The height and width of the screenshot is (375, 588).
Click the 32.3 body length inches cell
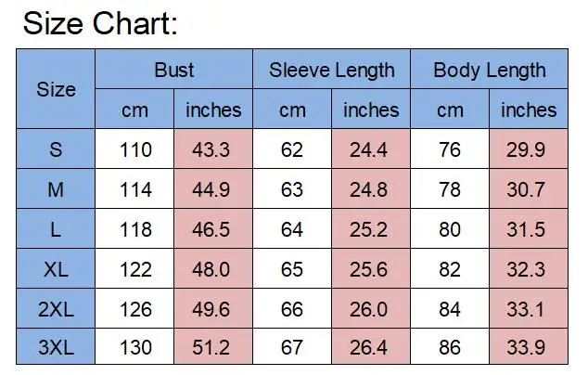pyautogui.click(x=529, y=268)
